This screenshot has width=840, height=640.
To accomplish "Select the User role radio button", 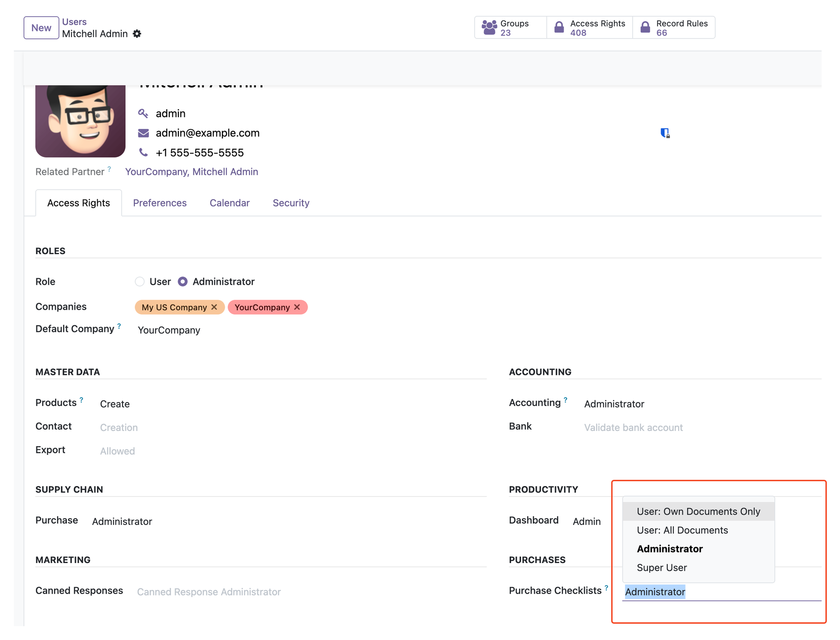I will coord(139,281).
